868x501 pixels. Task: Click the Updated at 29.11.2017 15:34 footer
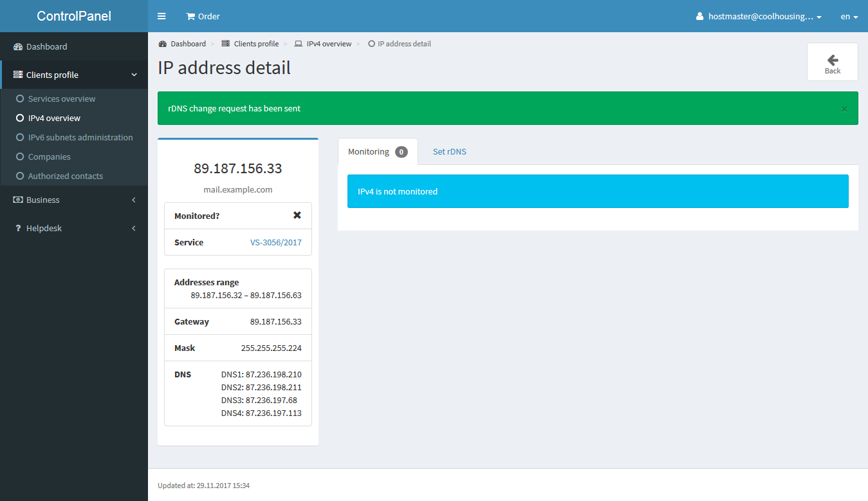(203, 485)
